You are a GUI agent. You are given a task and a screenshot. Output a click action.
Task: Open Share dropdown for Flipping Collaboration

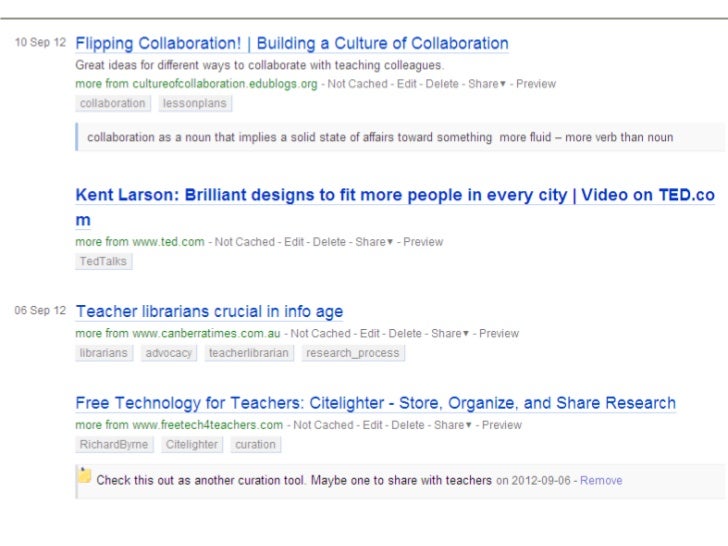(x=487, y=84)
